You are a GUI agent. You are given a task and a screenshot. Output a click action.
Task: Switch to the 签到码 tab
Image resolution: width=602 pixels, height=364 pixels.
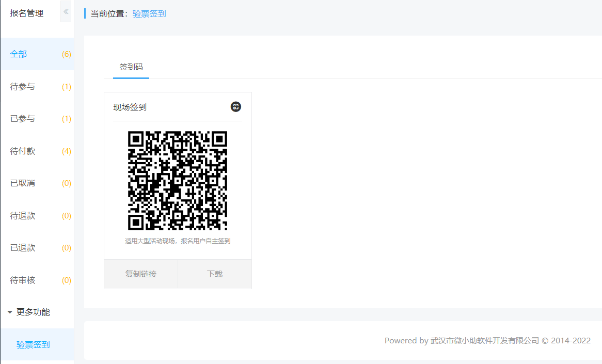[x=131, y=67]
